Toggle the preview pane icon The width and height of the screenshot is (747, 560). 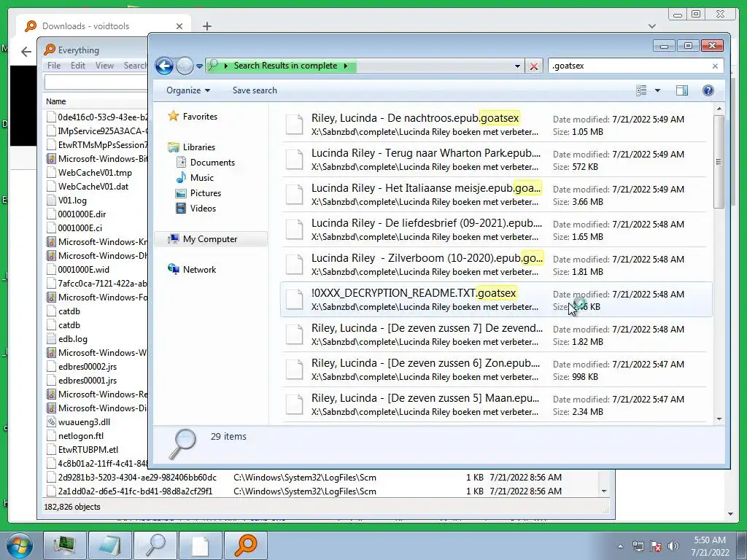[x=682, y=90]
